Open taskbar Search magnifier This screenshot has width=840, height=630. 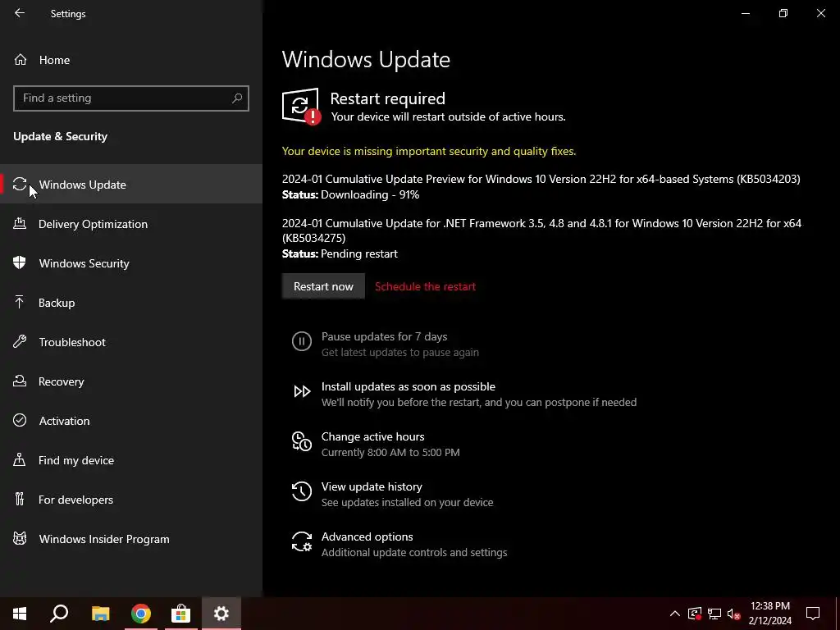(59, 614)
